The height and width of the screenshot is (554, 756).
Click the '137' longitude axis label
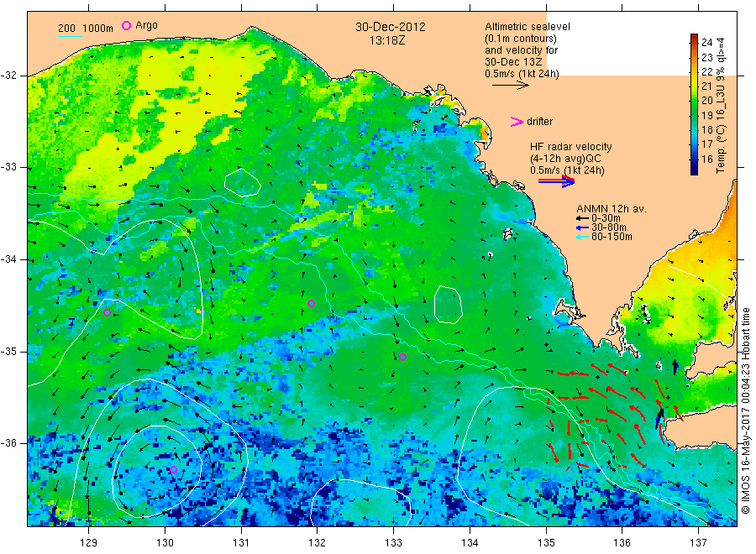click(x=698, y=543)
